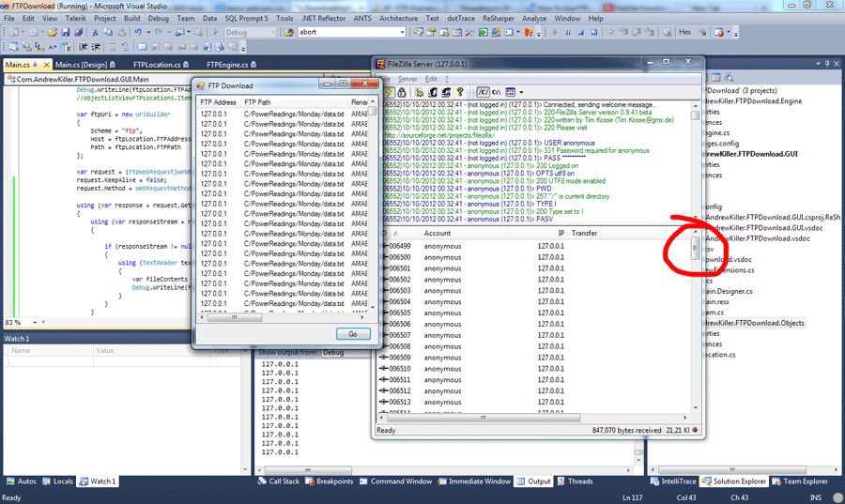845x504 pixels.
Task: Click the Watch 1 Name column header
Action: tap(50, 350)
